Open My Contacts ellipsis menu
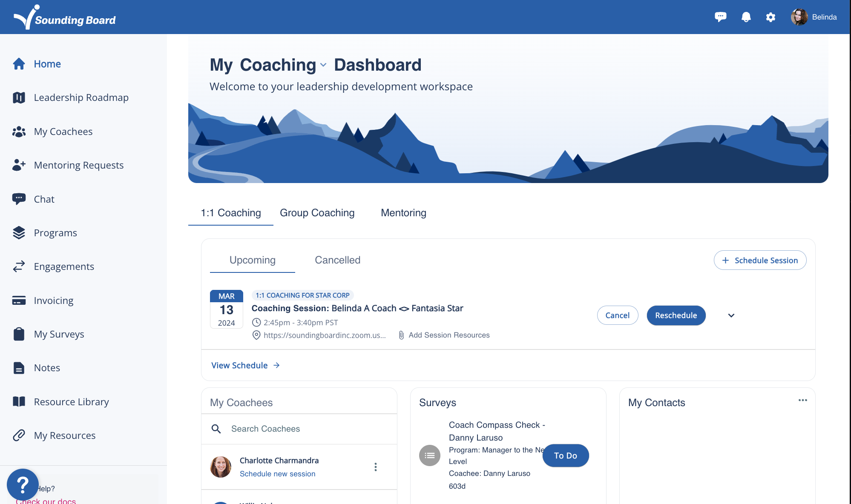The width and height of the screenshot is (851, 504). pyautogui.click(x=802, y=400)
